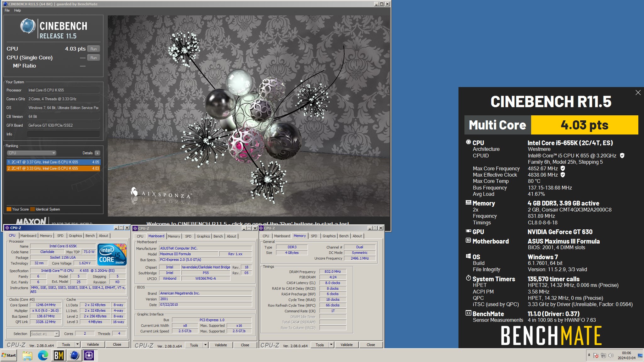Expand hidden tray icons chevron
Screen dimensions: 644x362
[589, 355]
